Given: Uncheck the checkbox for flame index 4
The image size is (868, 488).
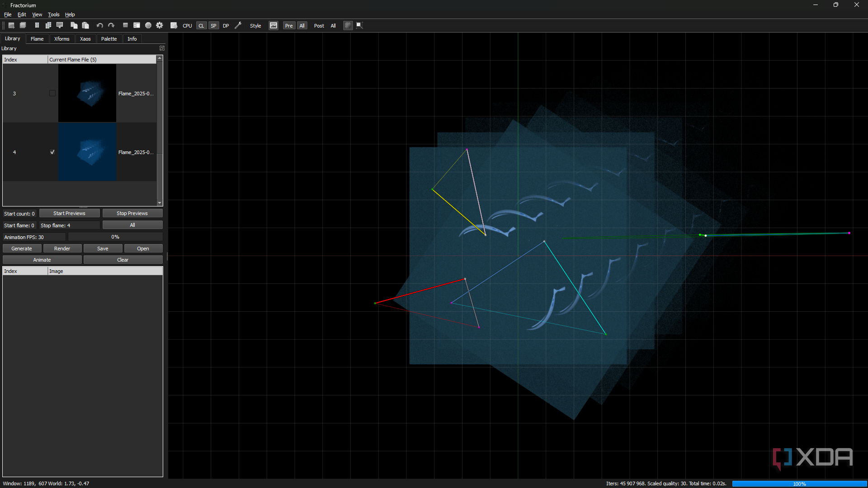Looking at the screenshot, I should pyautogui.click(x=52, y=152).
